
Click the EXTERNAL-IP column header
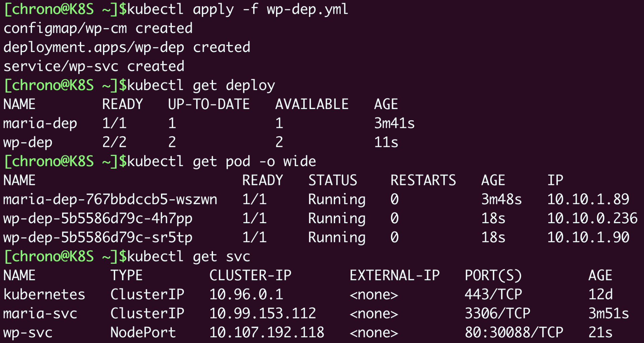pyautogui.click(x=394, y=276)
